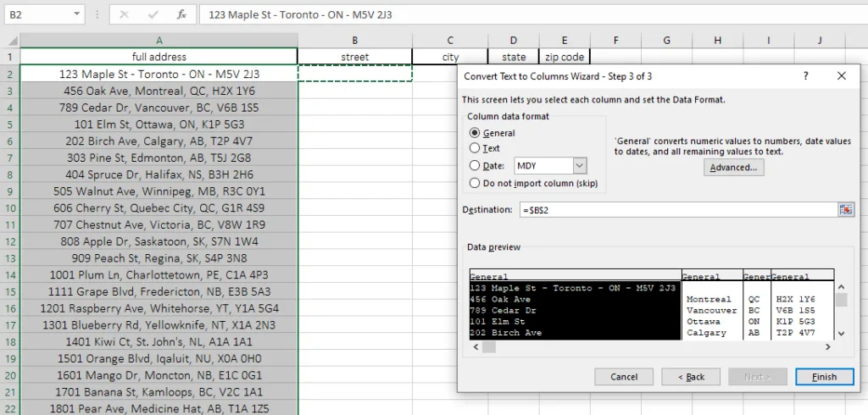Select column E header
Screen dimensions: 868x415
tap(565, 41)
